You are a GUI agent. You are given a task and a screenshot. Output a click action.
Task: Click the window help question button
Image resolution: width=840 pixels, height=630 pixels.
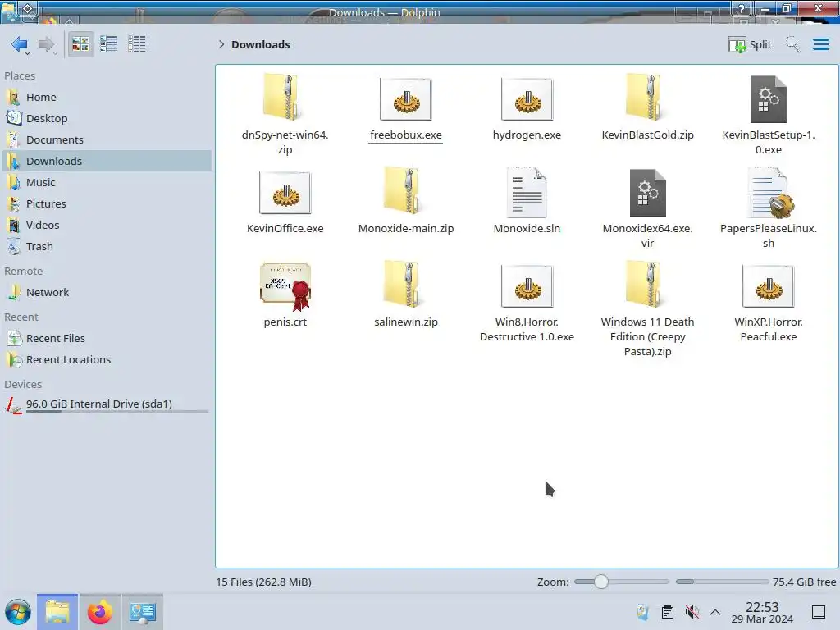point(742,8)
